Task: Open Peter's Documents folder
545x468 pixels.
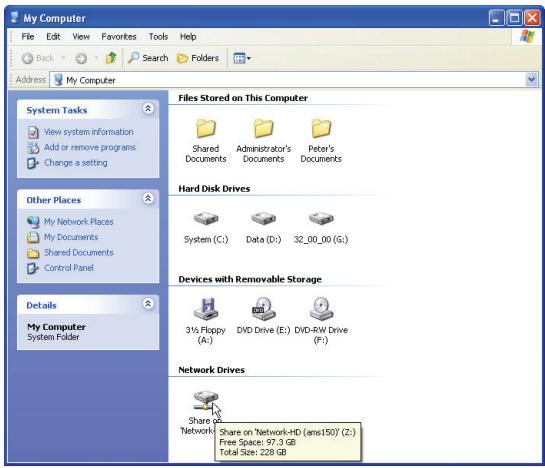Action: (321, 128)
